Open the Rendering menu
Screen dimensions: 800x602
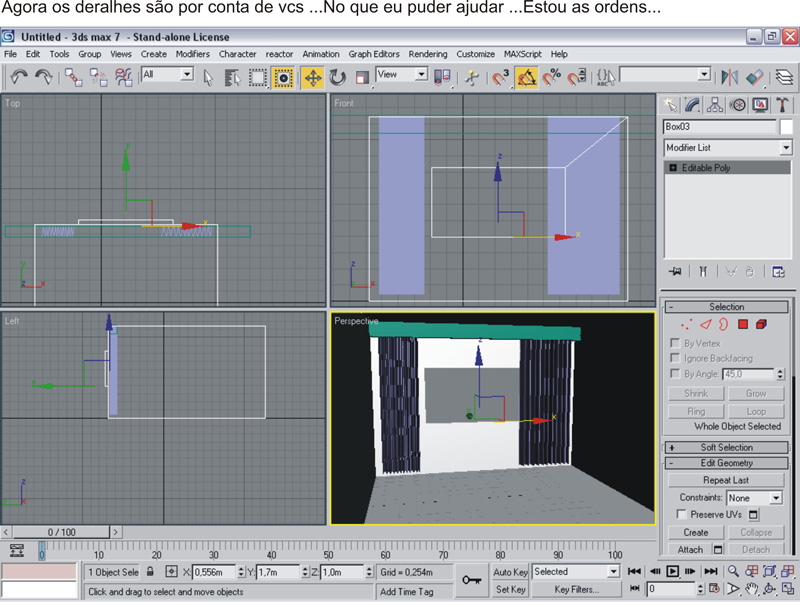click(x=428, y=54)
